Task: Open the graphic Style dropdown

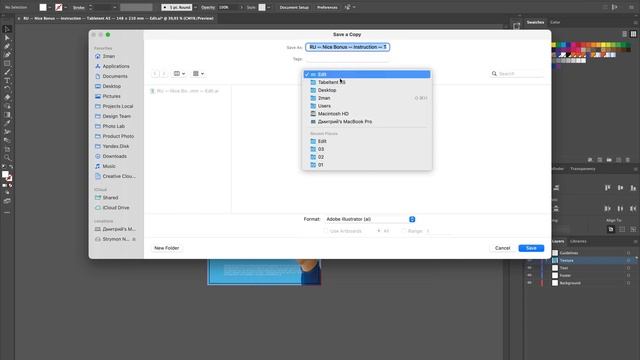Action: pos(269,7)
